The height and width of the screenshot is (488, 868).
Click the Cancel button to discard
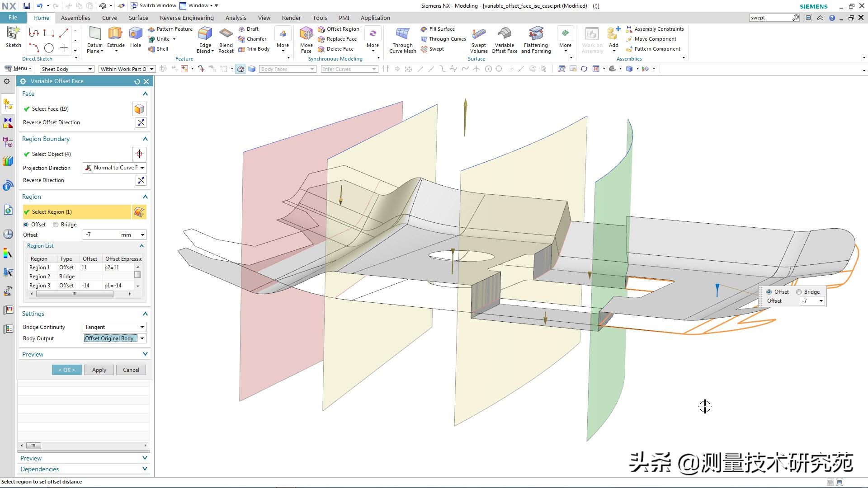click(131, 370)
